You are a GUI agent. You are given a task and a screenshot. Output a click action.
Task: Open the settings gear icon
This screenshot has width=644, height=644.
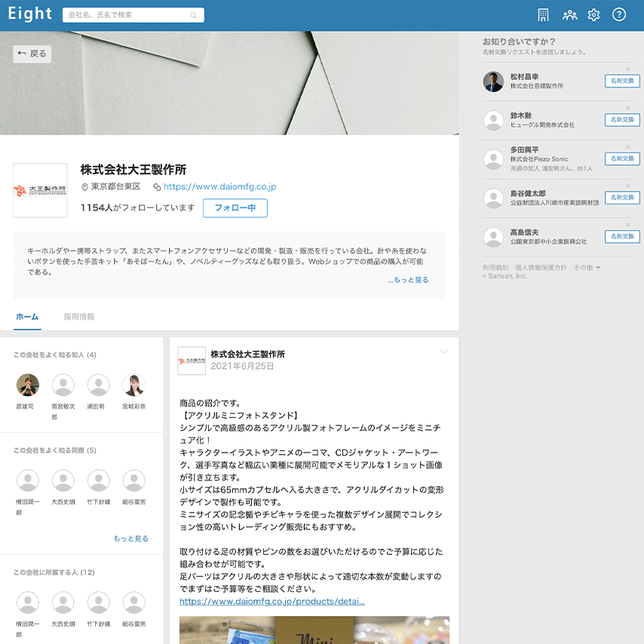click(x=593, y=15)
